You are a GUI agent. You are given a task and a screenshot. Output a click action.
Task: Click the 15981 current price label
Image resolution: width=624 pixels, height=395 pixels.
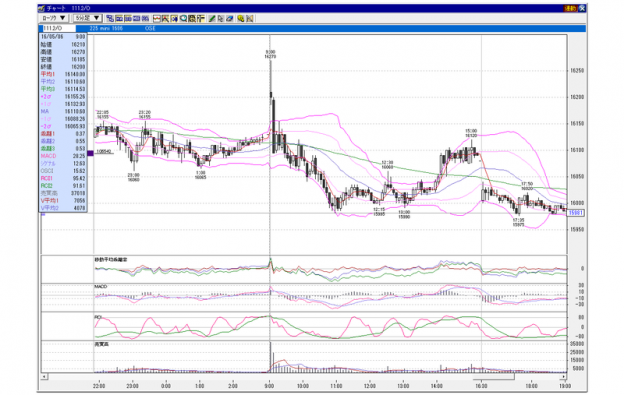576,213
